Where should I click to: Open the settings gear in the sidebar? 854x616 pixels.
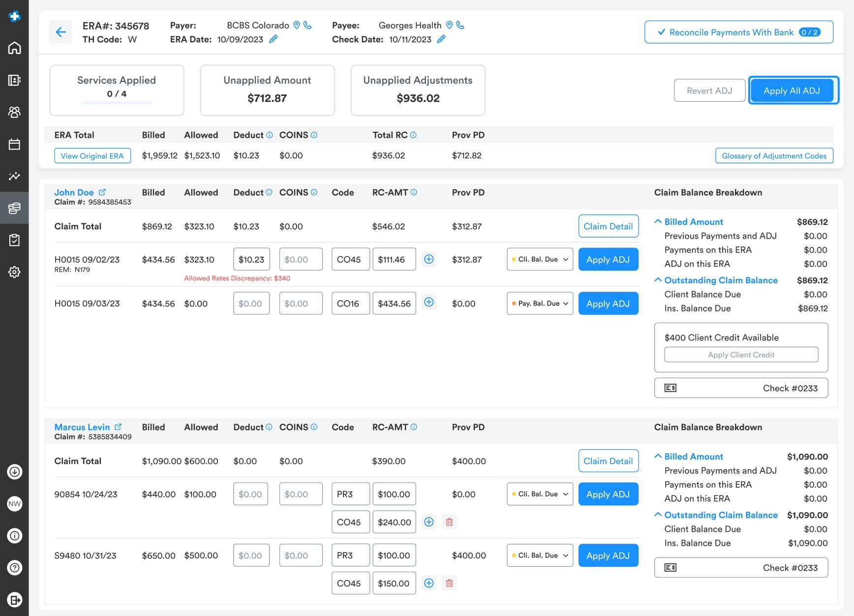tap(14, 272)
